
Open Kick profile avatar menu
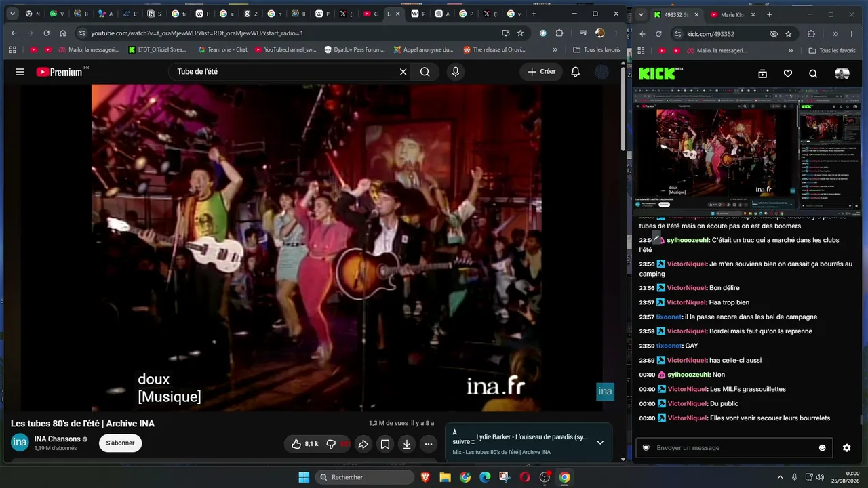point(842,74)
